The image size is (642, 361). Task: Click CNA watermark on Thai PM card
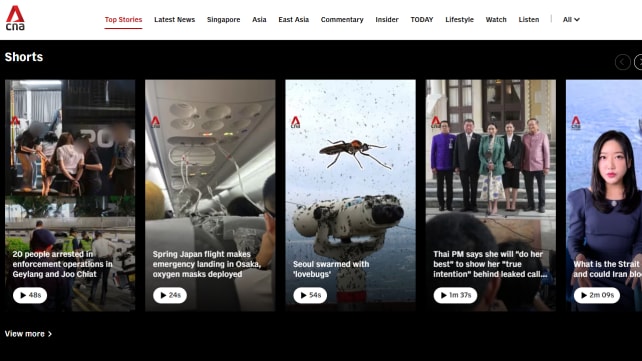click(436, 122)
